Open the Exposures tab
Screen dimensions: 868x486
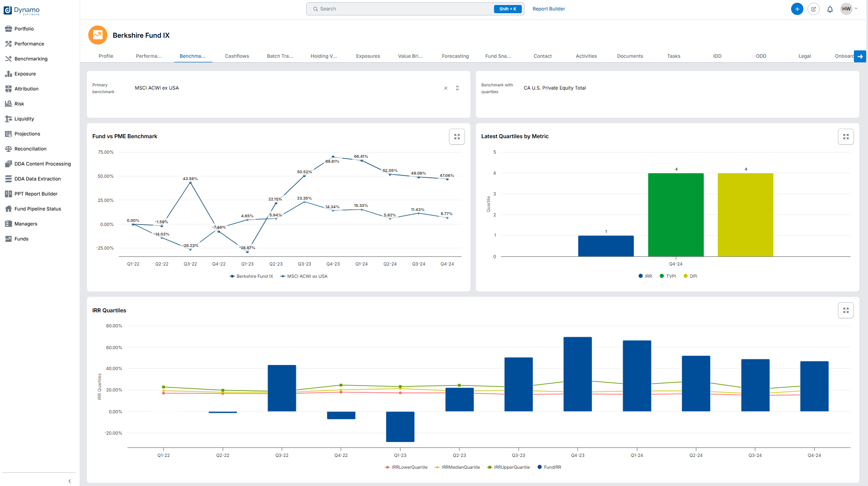(x=368, y=56)
